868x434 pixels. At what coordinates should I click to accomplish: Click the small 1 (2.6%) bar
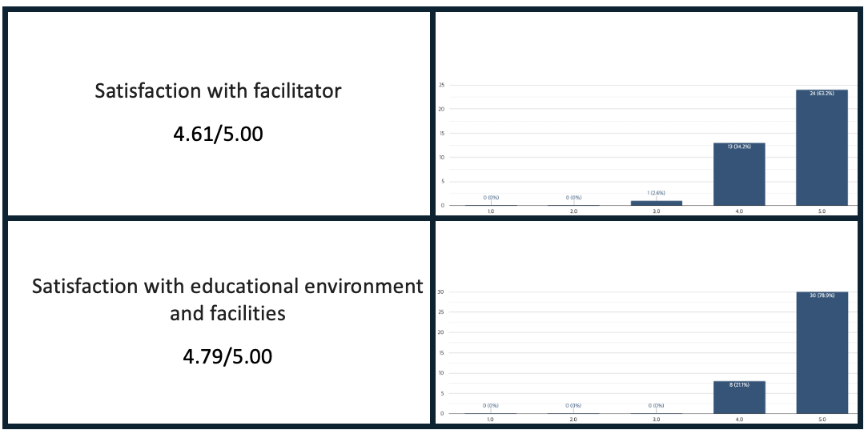pos(657,203)
